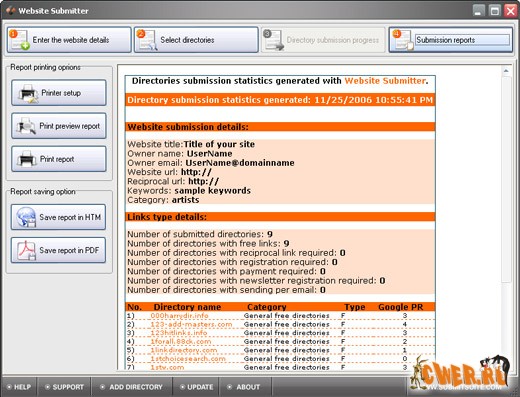
Task: Click the 'sample keywords' value
Action: (212, 191)
